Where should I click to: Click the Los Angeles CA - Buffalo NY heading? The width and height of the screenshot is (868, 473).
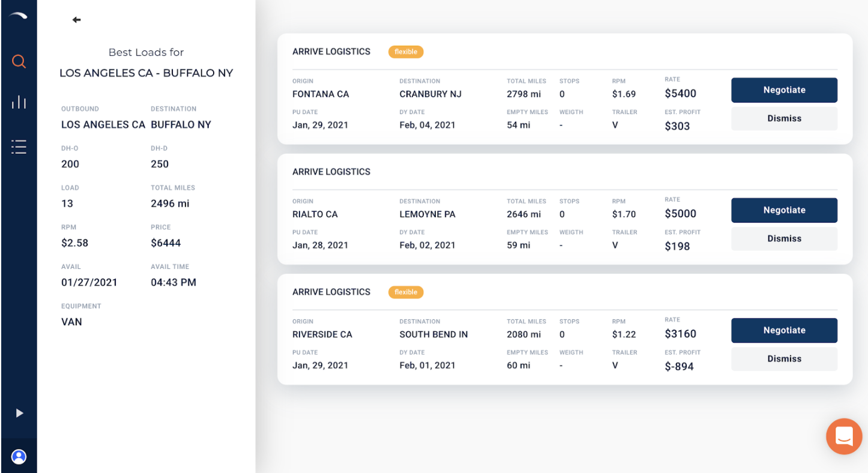[146, 73]
